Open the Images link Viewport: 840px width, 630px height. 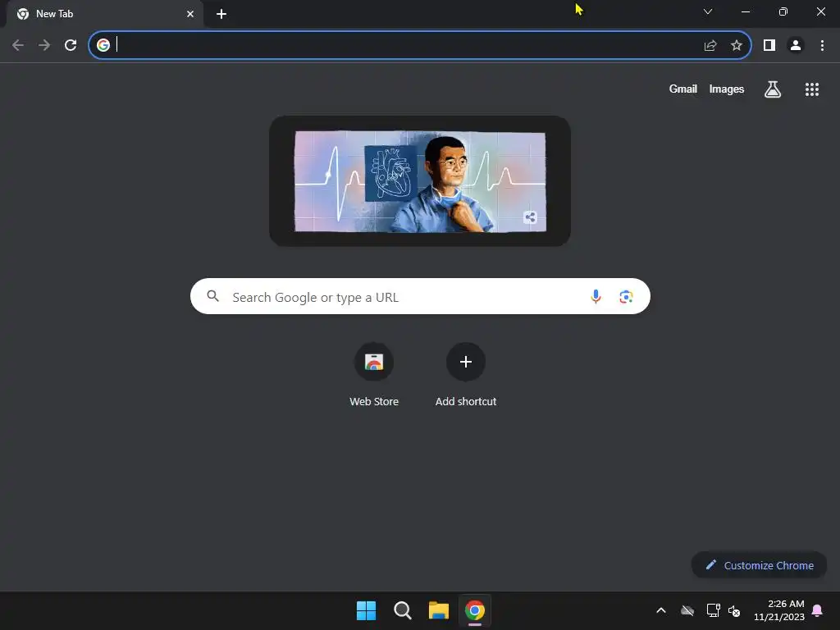click(x=727, y=89)
